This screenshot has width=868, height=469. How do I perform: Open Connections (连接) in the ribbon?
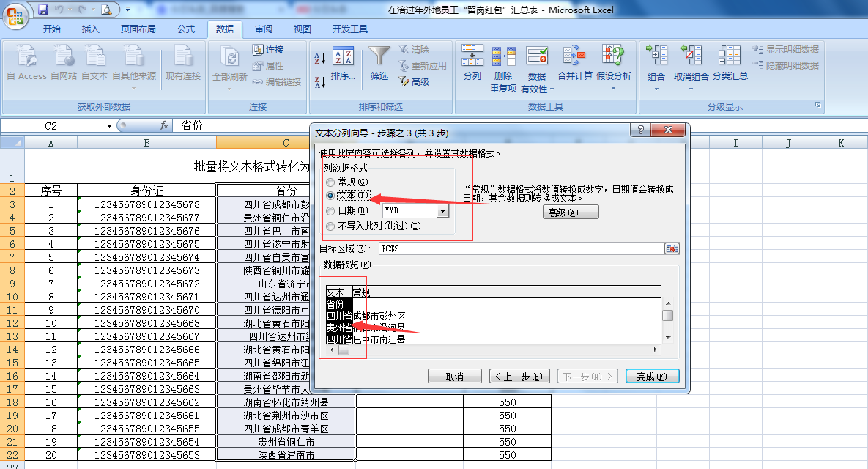coord(269,49)
